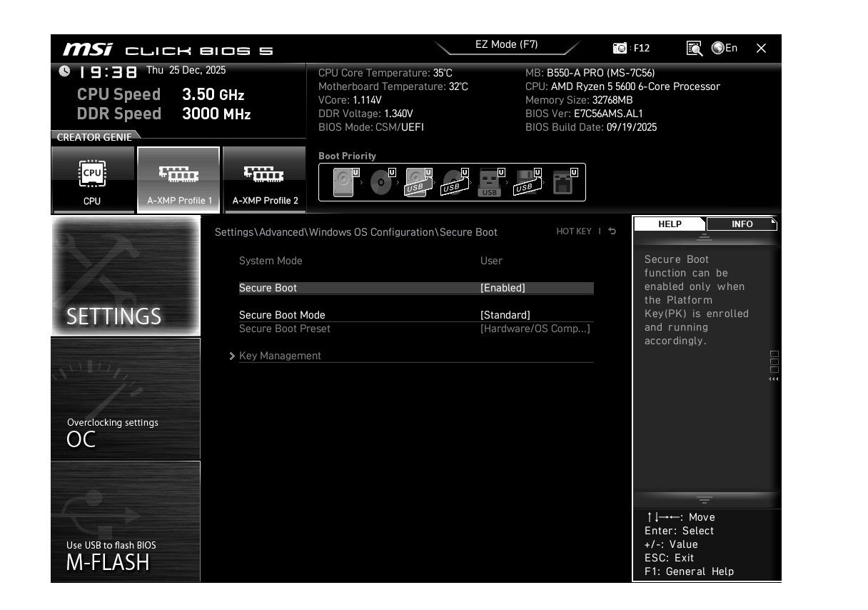This screenshot has width=868, height=610.
Task: Open the OC overclocking settings section
Action: (126, 399)
